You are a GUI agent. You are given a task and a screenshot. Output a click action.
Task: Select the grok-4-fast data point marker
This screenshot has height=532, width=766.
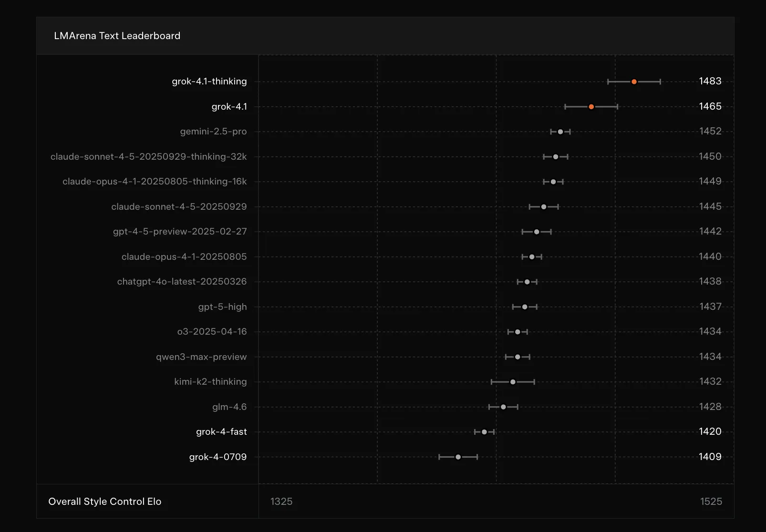click(x=484, y=432)
